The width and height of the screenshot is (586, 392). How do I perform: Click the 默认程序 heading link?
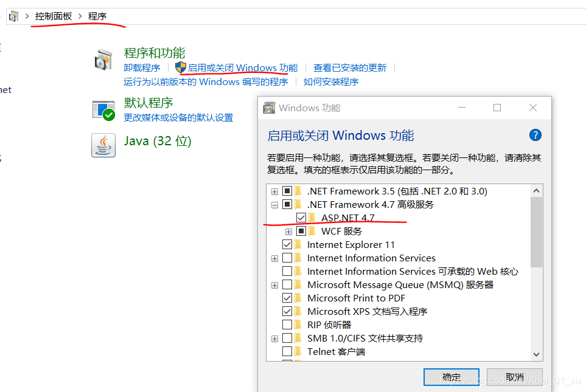click(148, 103)
